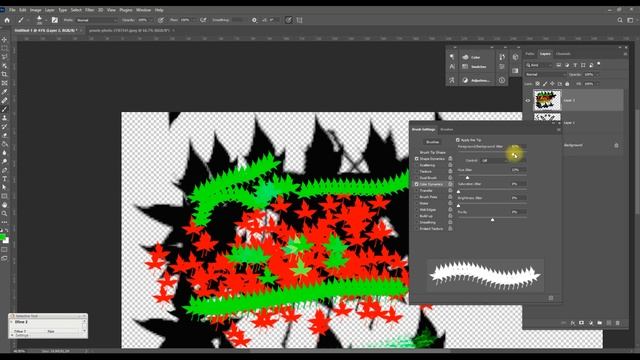Click the Hue Jitter percentage field

click(x=518, y=170)
